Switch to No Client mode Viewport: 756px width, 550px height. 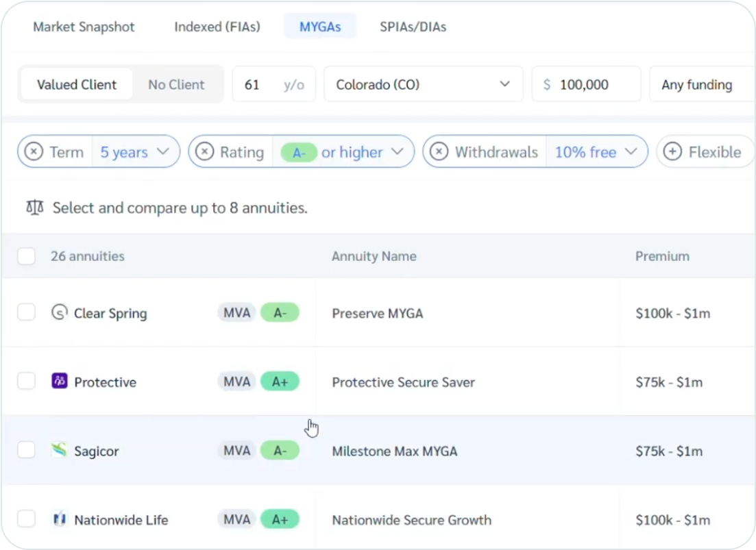(x=176, y=84)
